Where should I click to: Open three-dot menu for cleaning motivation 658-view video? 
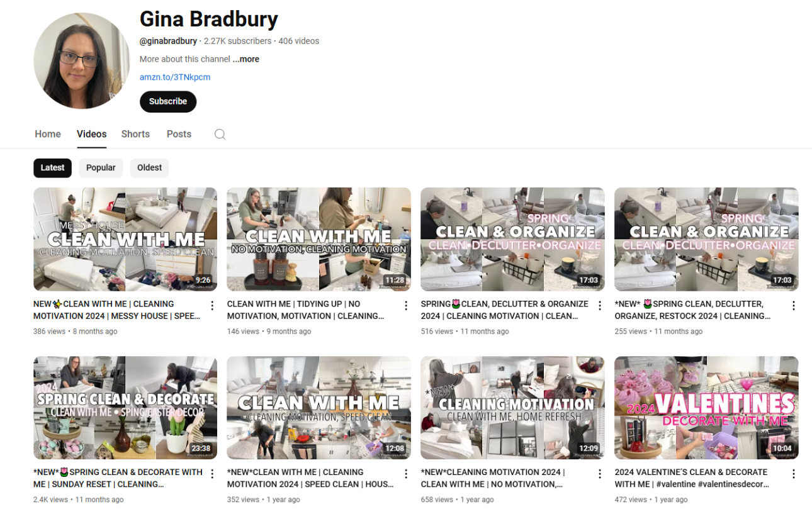pos(600,474)
